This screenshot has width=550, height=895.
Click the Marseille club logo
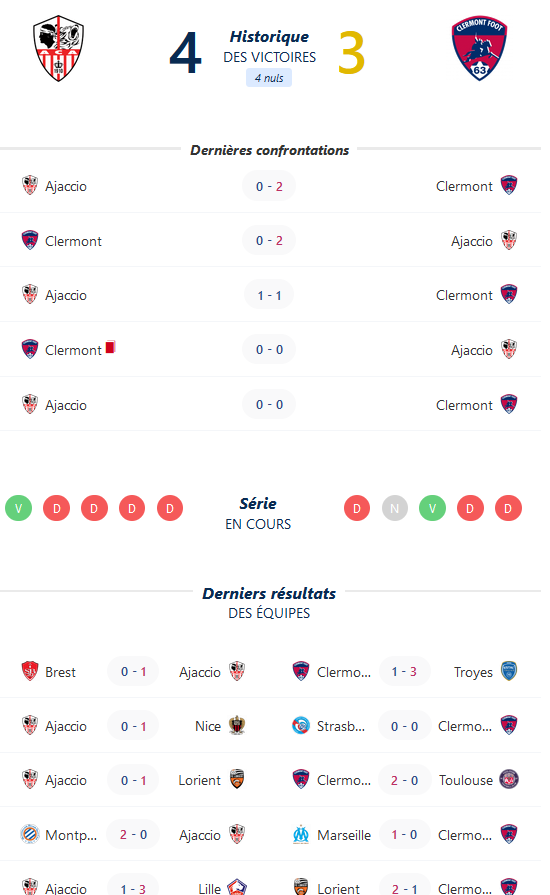[x=301, y=834]
